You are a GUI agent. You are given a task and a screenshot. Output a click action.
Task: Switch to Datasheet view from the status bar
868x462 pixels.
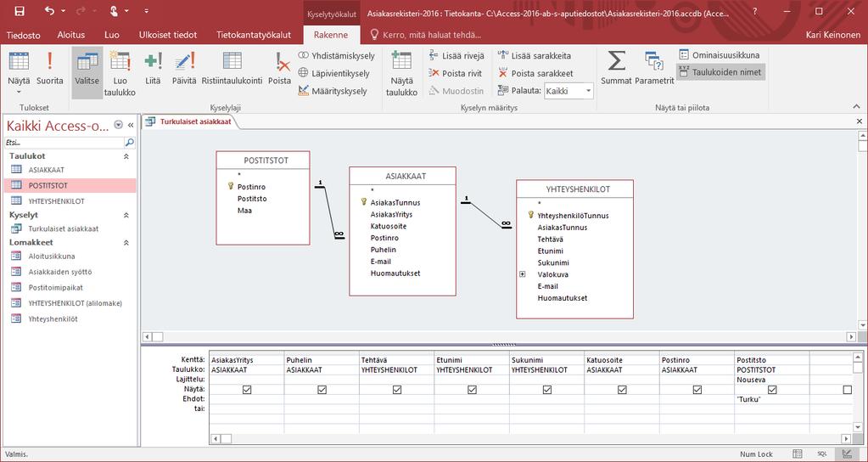(x=797, y=454)
